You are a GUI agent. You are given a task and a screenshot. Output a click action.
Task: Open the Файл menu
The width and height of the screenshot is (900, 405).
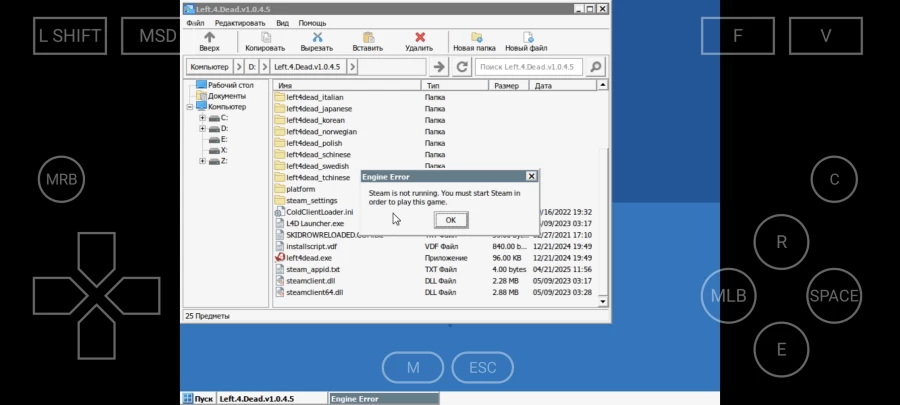(195, 22)
